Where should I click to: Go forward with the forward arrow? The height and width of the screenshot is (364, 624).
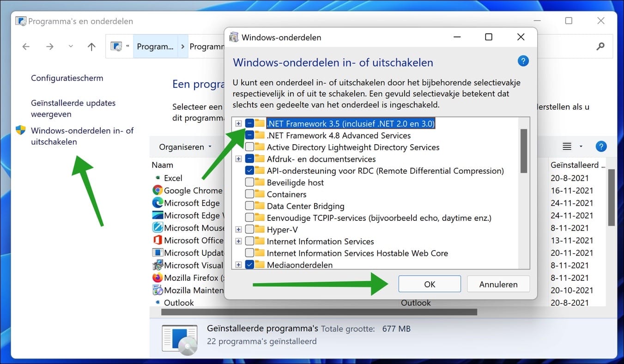click(50, 46)
